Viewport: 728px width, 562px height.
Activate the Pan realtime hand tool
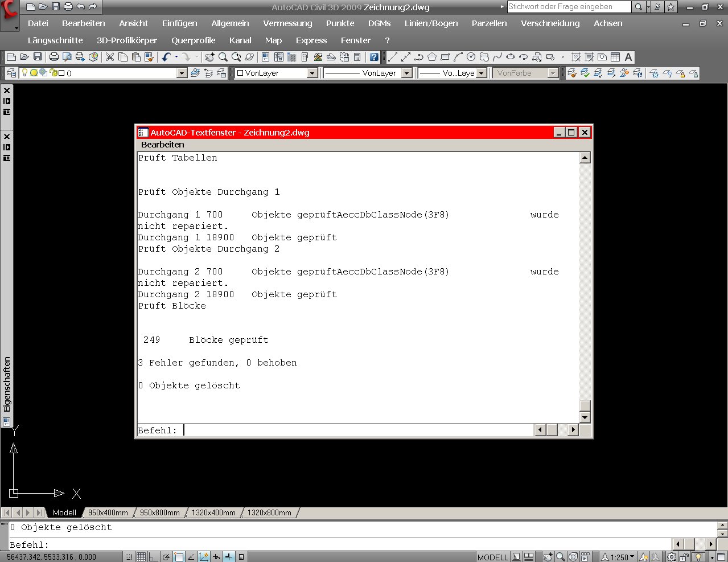[x=210, y=57]
